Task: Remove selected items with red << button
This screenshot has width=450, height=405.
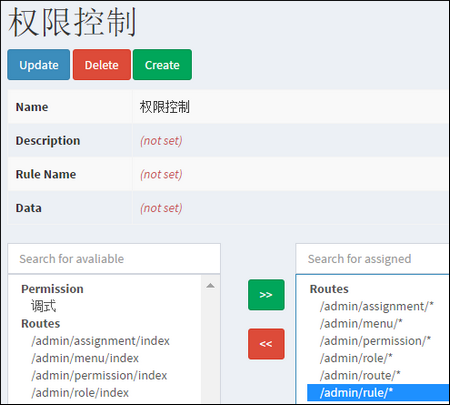Action: 266,344
